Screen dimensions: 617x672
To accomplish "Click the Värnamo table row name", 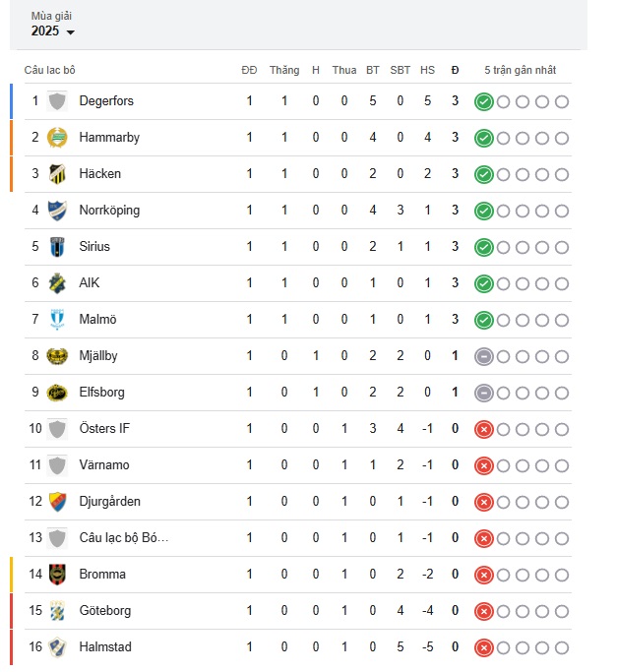I will coord(104,465).
